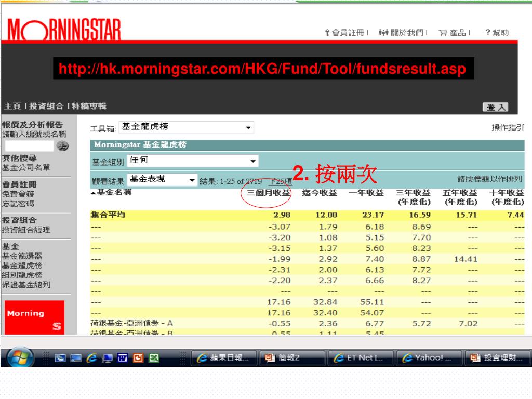Sort by 基金名稱 column header
The width and height of the screenshot is (532, 399).
point(114,192)
